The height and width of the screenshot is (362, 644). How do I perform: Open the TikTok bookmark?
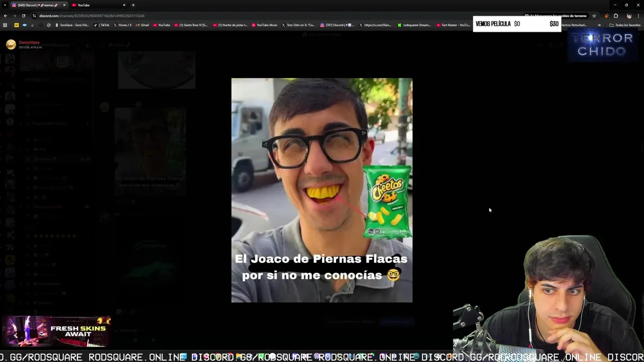point(102,25)
